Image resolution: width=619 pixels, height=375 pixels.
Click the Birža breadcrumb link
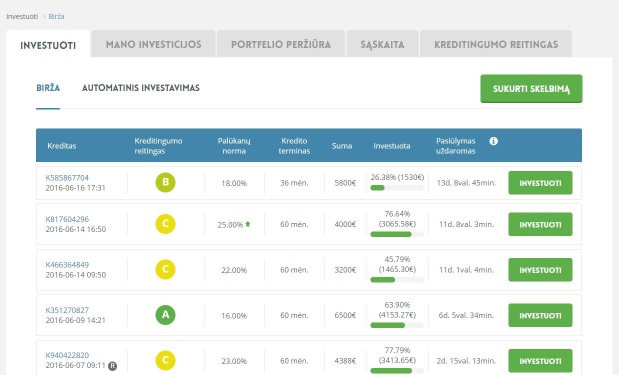click(x=56, y=16)
